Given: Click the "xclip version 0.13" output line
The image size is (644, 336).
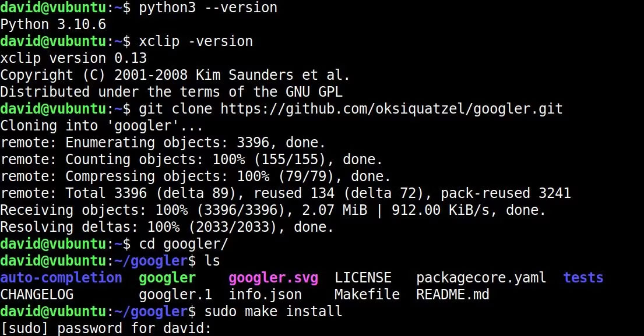Looking at the screenshot, I should pyautogui.click(x=73, y=58).
